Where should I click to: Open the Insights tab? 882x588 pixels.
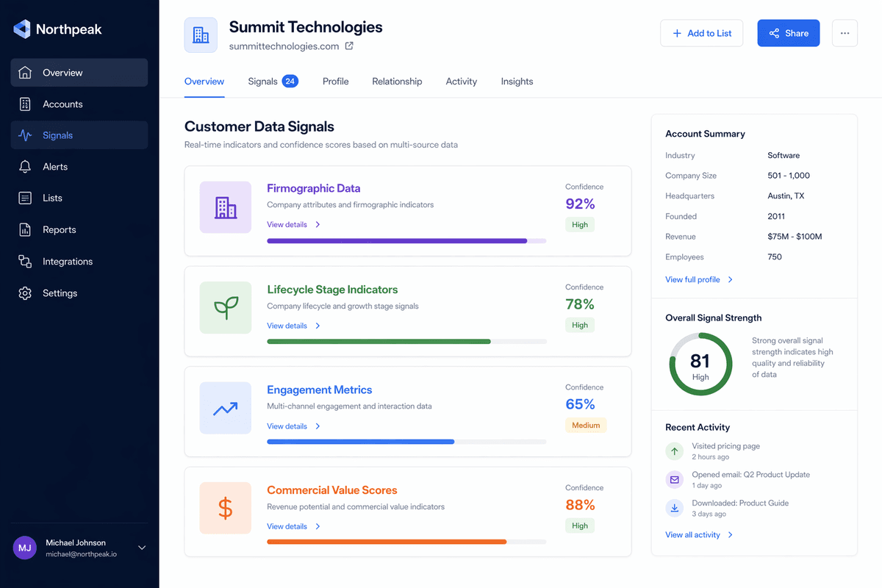click(517, 82)
